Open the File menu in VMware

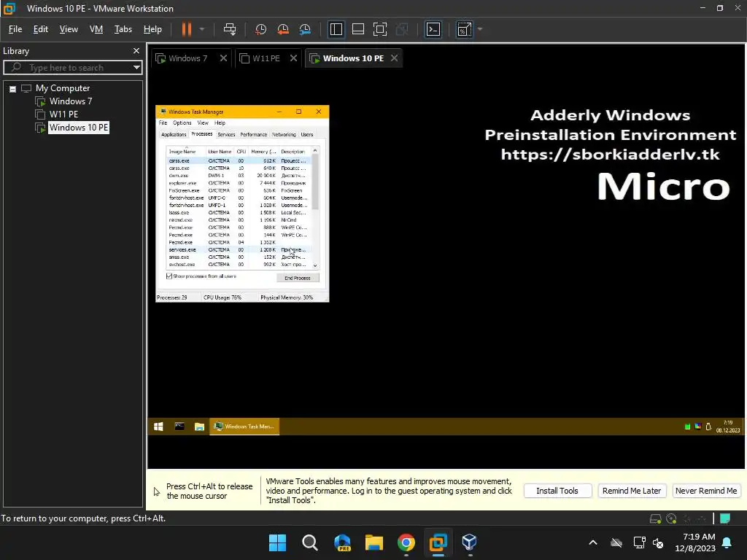click(15, 29)
